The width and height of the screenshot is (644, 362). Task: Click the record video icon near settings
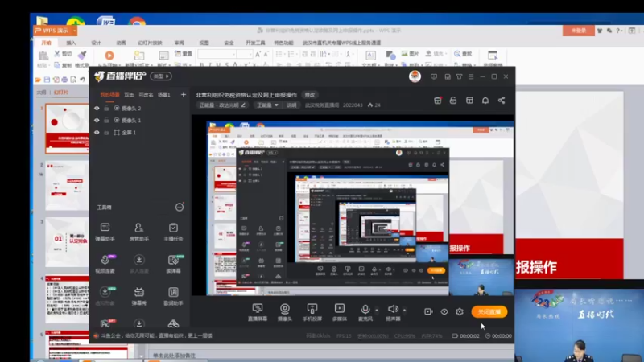pos(428,311)
